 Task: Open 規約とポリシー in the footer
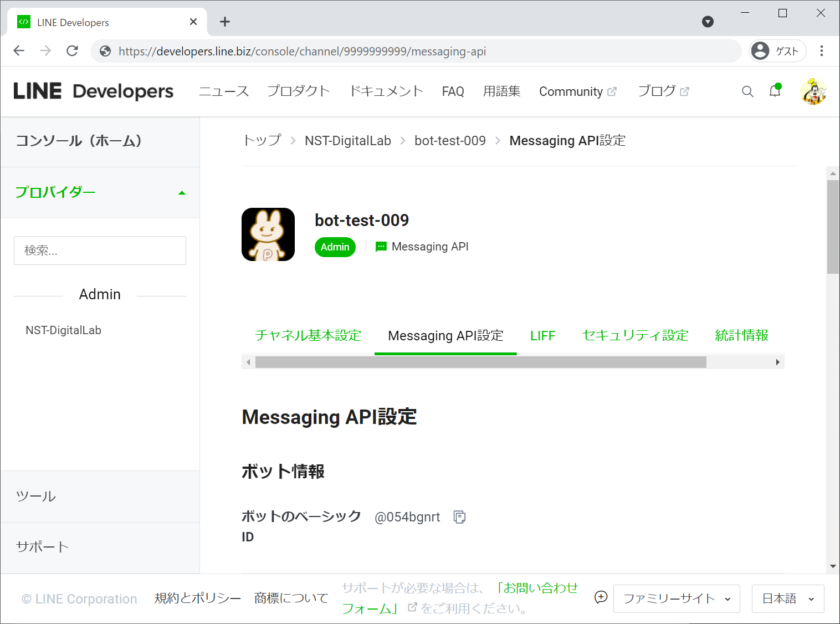click(198, 599)
